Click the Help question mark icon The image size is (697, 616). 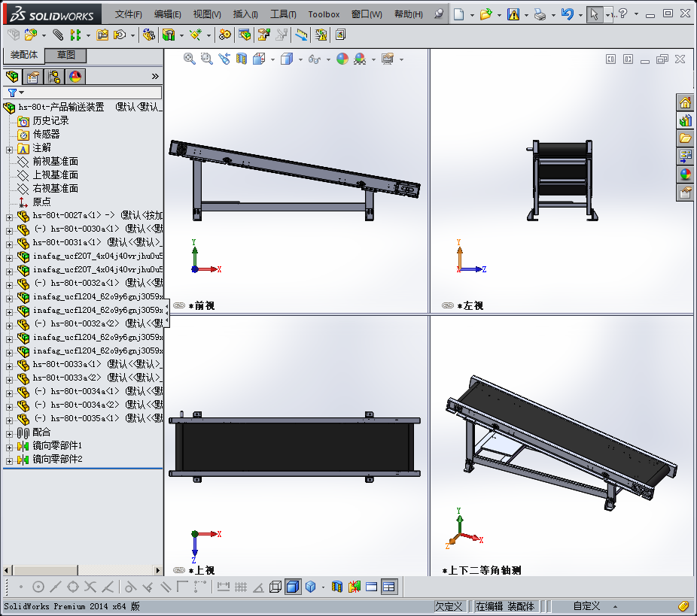click(622, 14)
